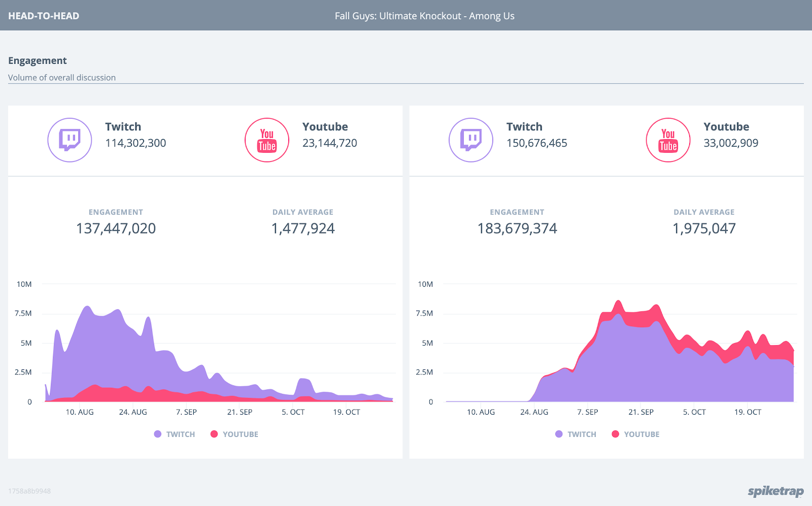Click the engagement total 183,679,374
812x506 pixels.
point(517,228)
